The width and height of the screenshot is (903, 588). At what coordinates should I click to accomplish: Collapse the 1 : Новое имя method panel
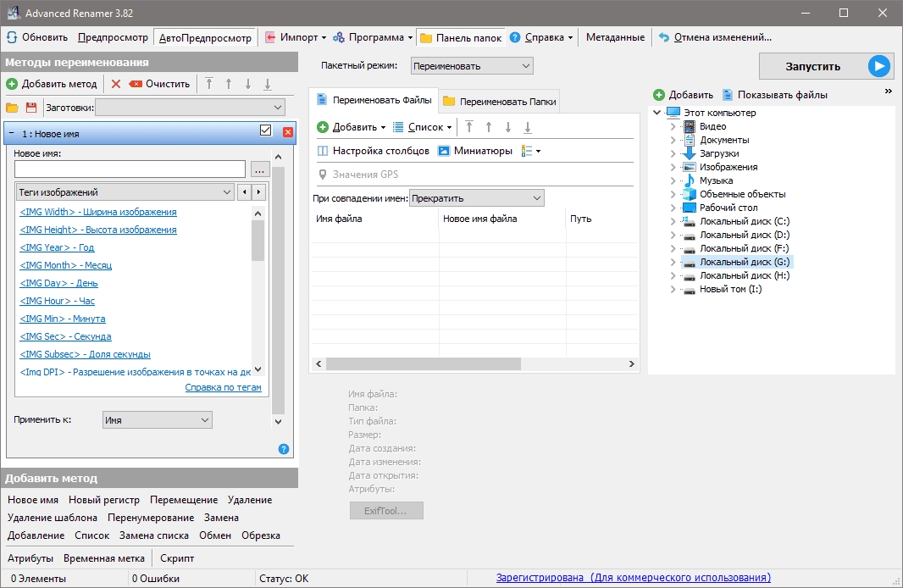[12, 133]
